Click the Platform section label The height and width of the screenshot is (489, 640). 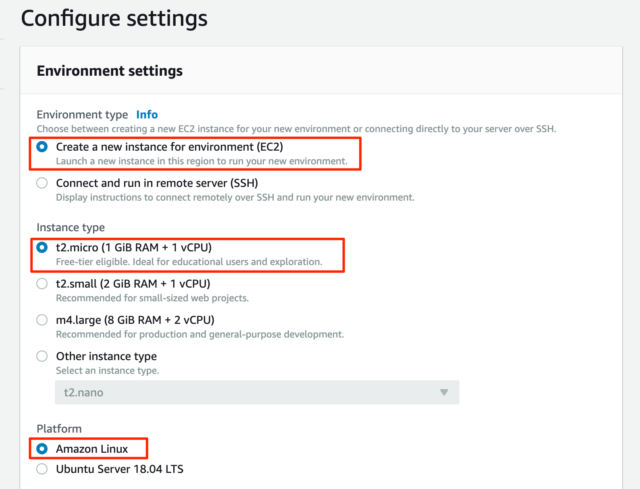click(x=59, y=429)
